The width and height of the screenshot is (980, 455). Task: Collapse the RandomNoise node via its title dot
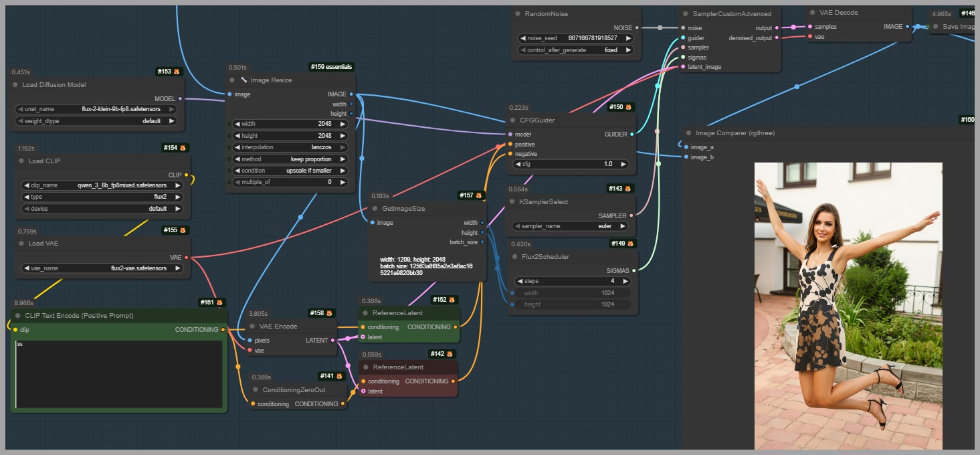click(x=518, y=14)
